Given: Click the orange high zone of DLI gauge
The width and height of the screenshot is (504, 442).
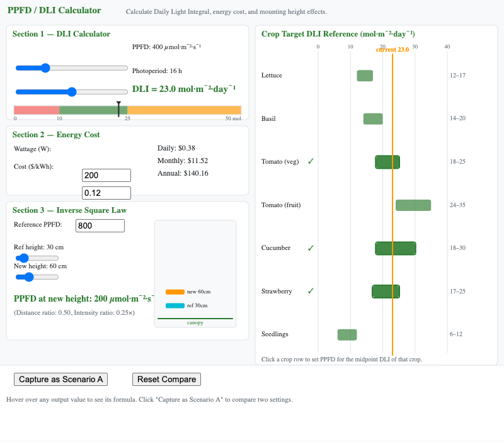Looking at the screenshot, I should point(184,110).
